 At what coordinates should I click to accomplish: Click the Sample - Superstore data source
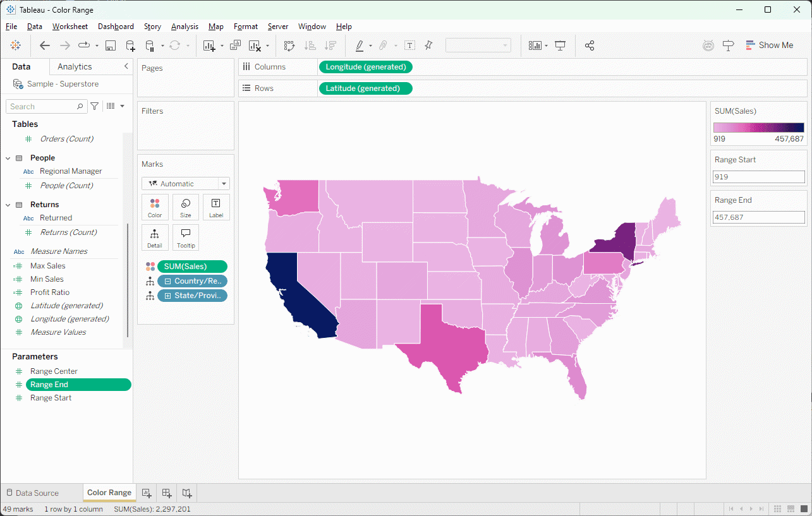coord(63,84)
